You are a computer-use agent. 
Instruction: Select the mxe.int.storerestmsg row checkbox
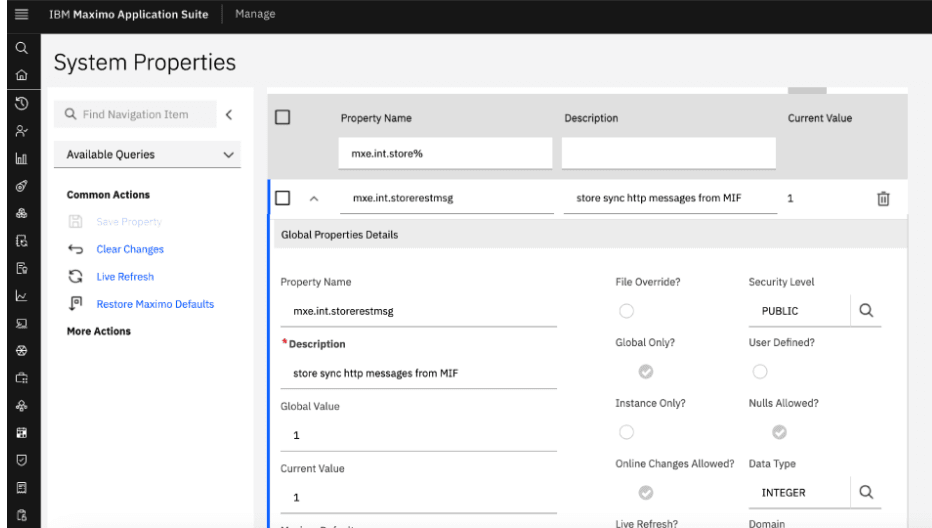pos(282,198)
